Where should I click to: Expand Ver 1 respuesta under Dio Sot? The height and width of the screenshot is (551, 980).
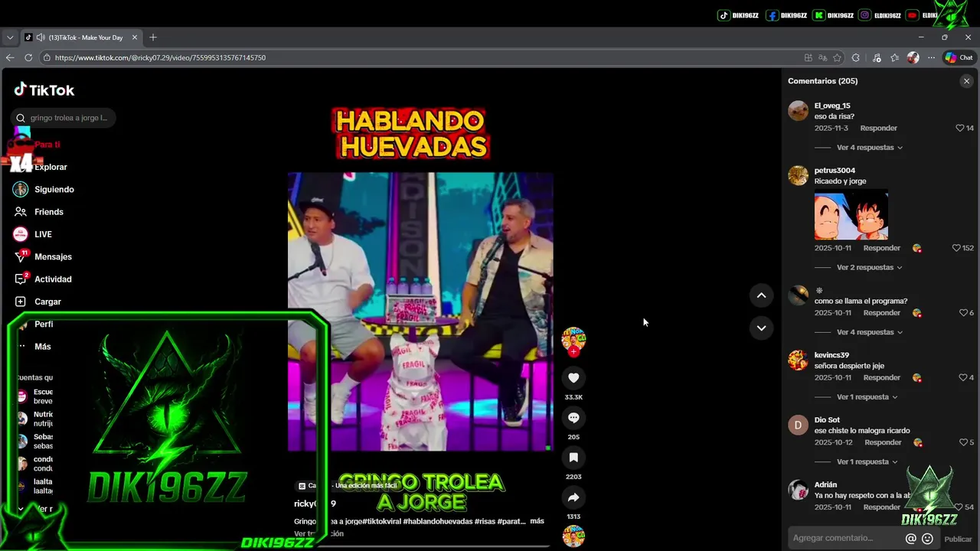(x=867, y=462)
